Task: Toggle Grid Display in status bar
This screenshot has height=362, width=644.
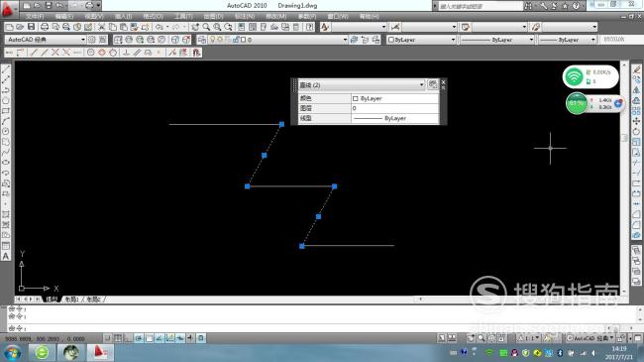Action: (x=118, y=338)
